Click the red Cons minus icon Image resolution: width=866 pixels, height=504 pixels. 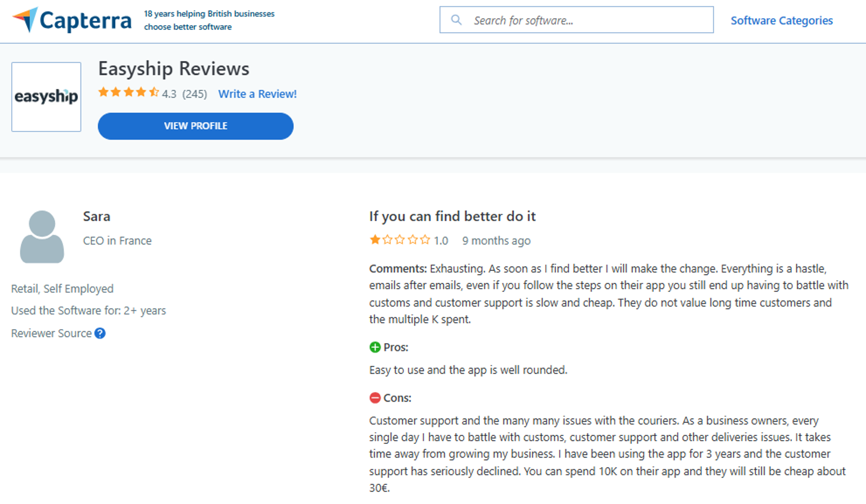(x=375, y=397)
